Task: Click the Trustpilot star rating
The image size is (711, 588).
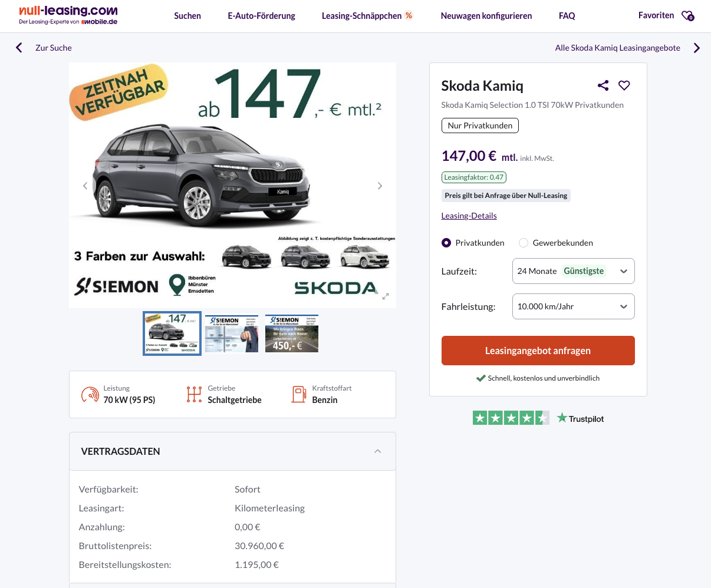Action: tap(511, 418)
